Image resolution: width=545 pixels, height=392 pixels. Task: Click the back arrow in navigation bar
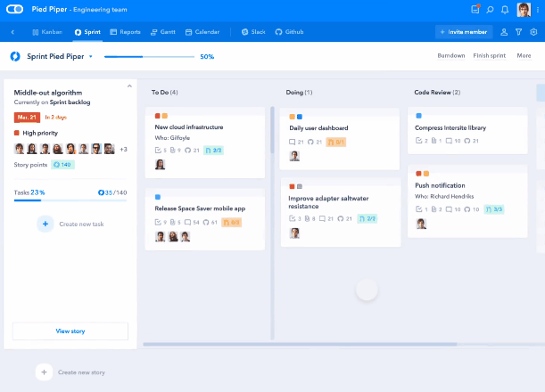12,32
